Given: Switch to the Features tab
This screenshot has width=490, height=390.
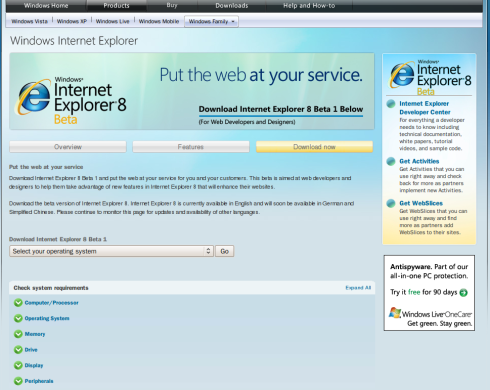Looking at the screenshot, I should pos(191,147).
